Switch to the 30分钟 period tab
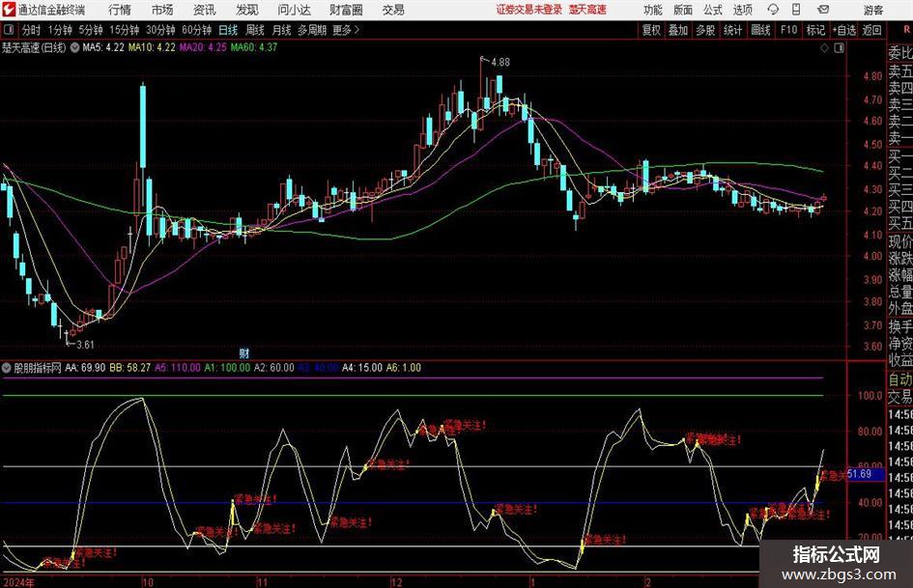Screen dimensions: 913x588 coord(160,30)
